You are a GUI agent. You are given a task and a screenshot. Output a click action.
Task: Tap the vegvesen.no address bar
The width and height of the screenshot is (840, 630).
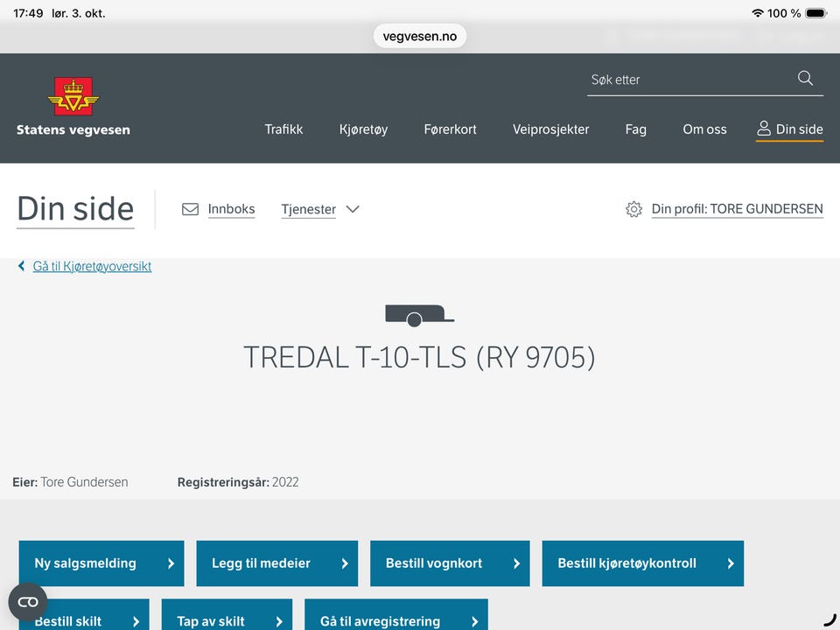(x=420, y=36)
